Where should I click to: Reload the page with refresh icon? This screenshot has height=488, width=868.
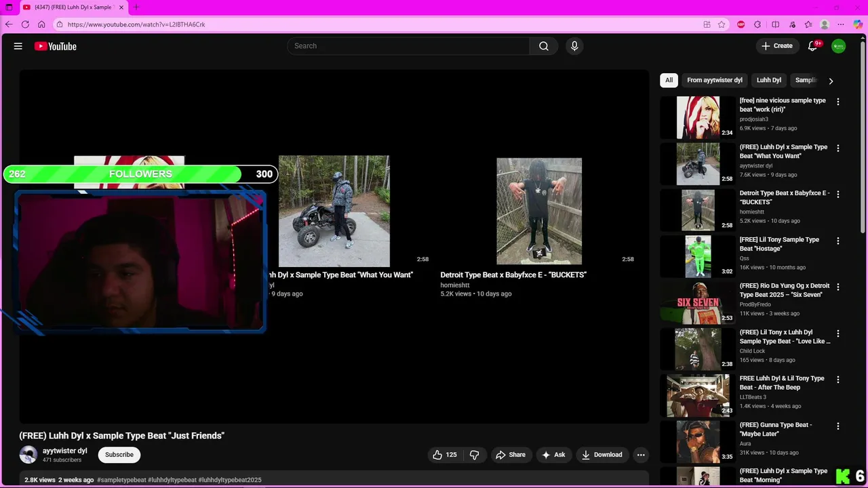[25, 24]
